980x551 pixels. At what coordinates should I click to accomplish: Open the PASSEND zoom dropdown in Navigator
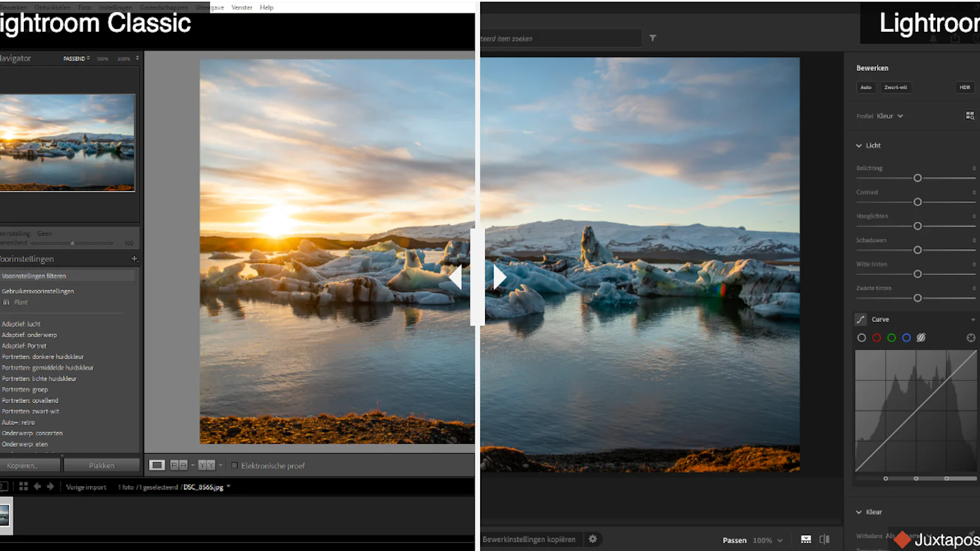tap(77, 59)
